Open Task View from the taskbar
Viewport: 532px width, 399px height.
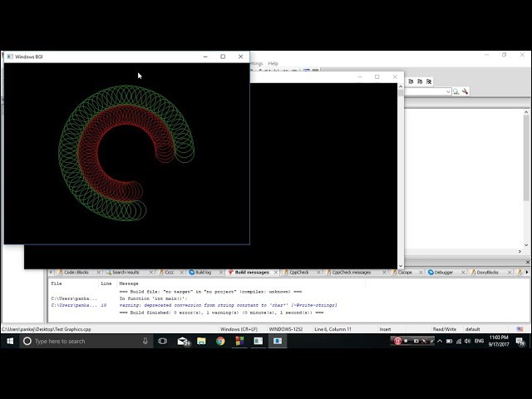click(163, 341)
